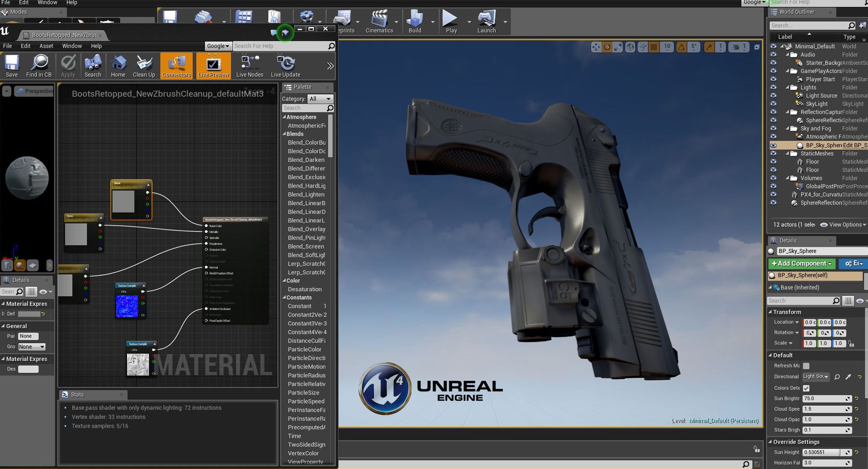Toggle Live Update in material toolbar

point(285,66)
